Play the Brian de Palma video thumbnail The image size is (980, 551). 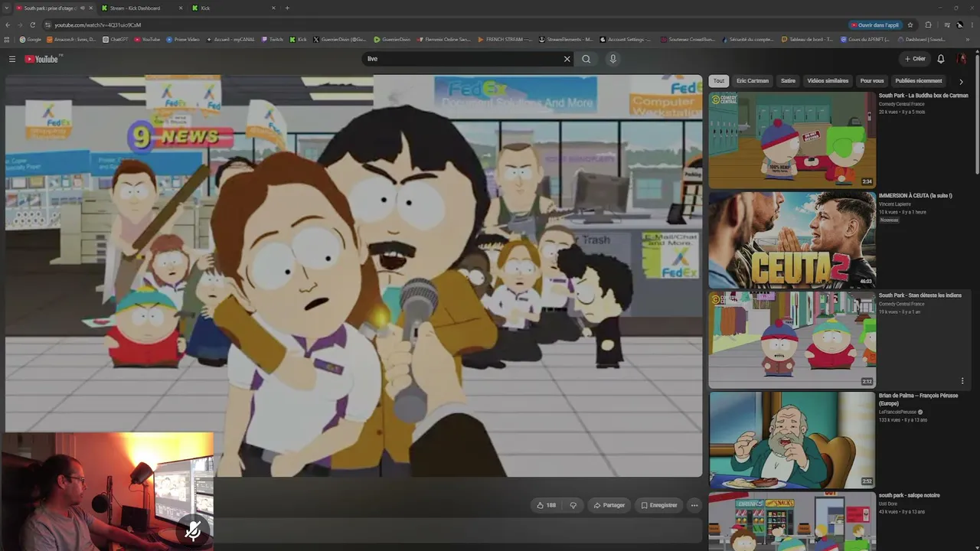pyautogui.click(x=792, y=439)
